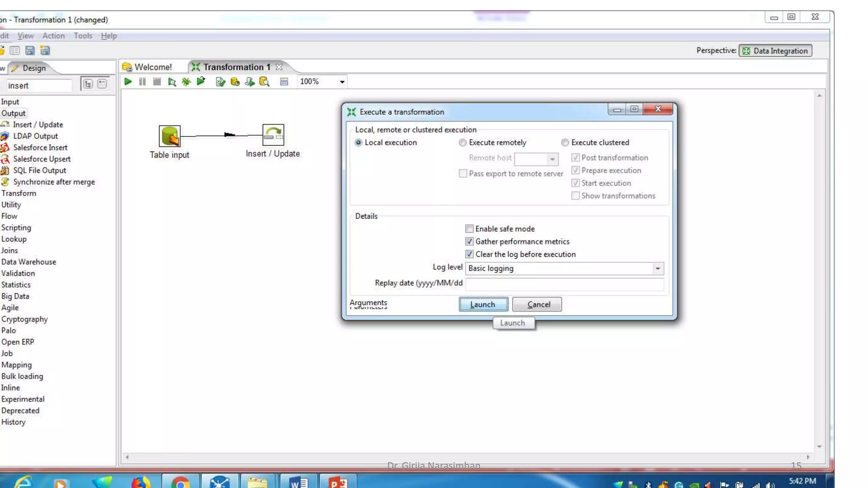Select Execute remotely radio button
Screen dimensions: 868x488
click(x=463, y=143)
